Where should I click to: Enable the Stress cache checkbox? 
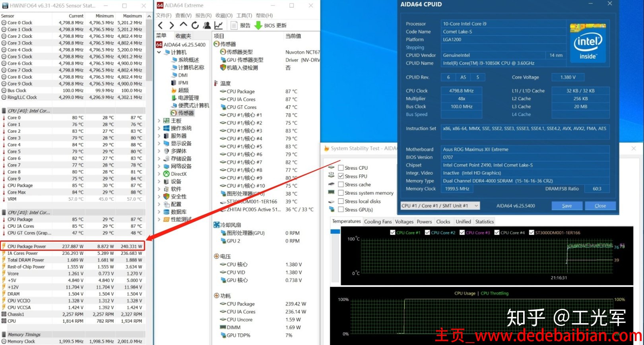click(x=341, y=184)
